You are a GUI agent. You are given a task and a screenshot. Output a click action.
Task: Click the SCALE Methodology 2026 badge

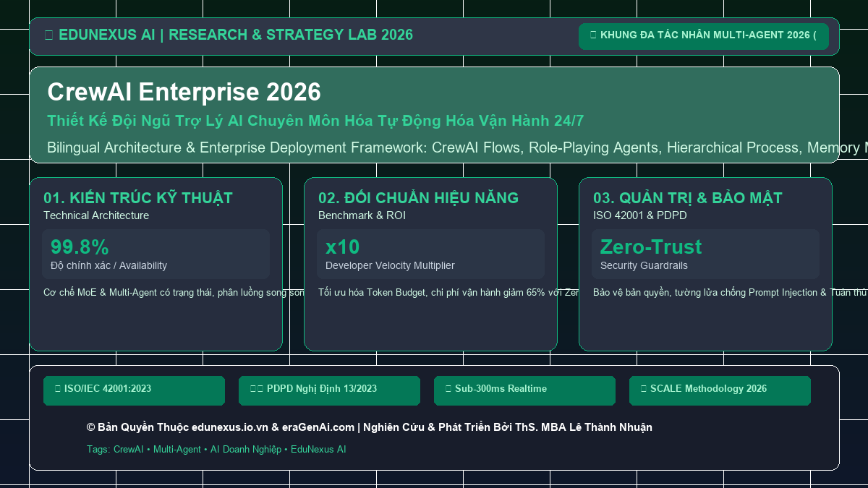[720, 390]
